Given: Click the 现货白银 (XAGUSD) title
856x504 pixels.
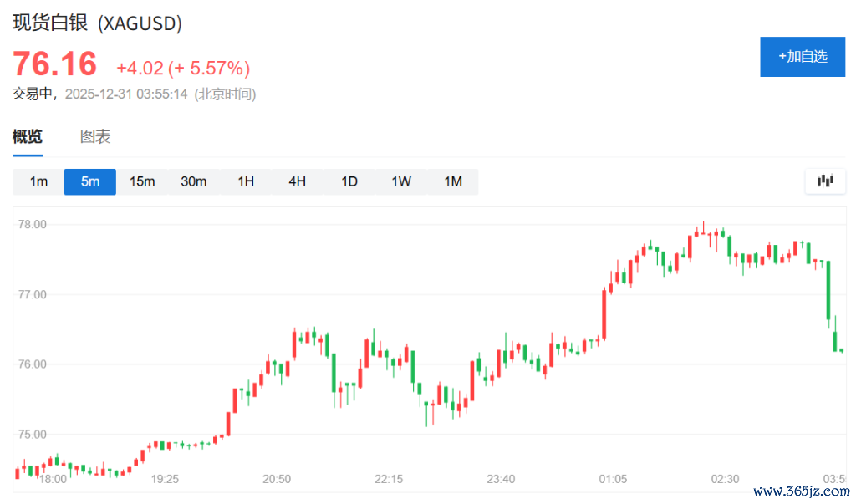Looking at the screenshot, I should 97,23.
